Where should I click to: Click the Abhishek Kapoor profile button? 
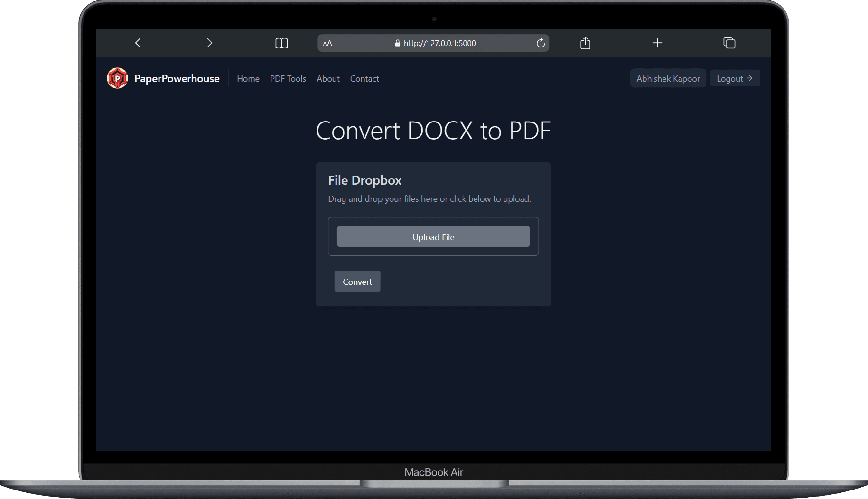668,79
